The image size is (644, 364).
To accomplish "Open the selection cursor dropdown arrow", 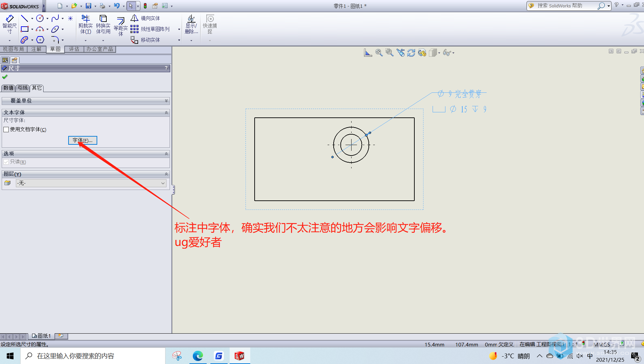I will pyautogui.click(x=138, y=6).
